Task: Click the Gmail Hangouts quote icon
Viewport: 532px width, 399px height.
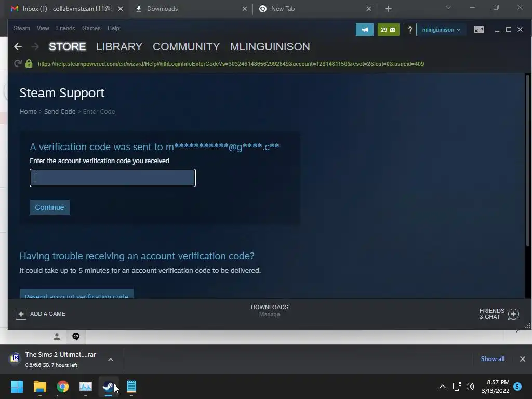Action: 76,336
